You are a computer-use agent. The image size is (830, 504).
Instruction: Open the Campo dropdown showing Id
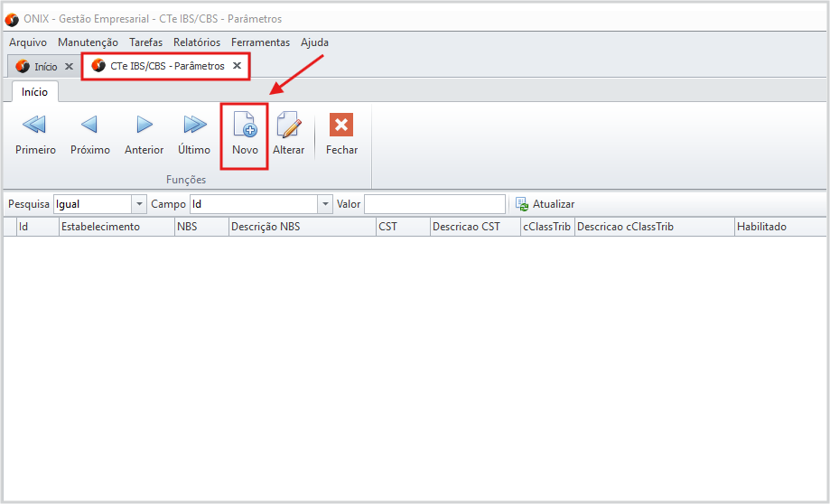tap(326, 204)
